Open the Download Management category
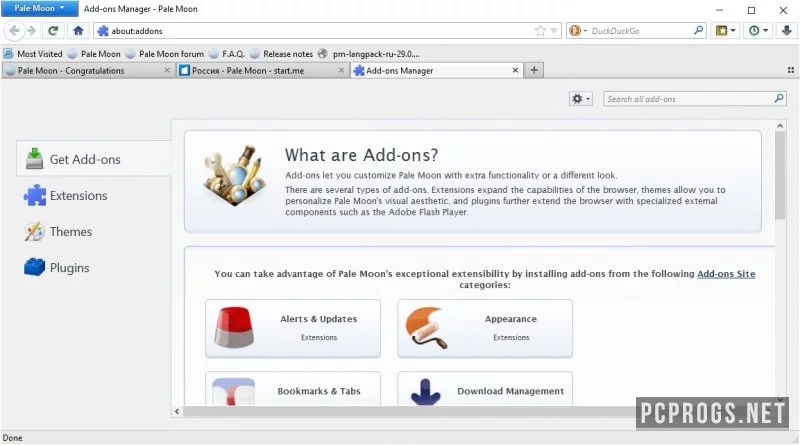 click(485, 389)
